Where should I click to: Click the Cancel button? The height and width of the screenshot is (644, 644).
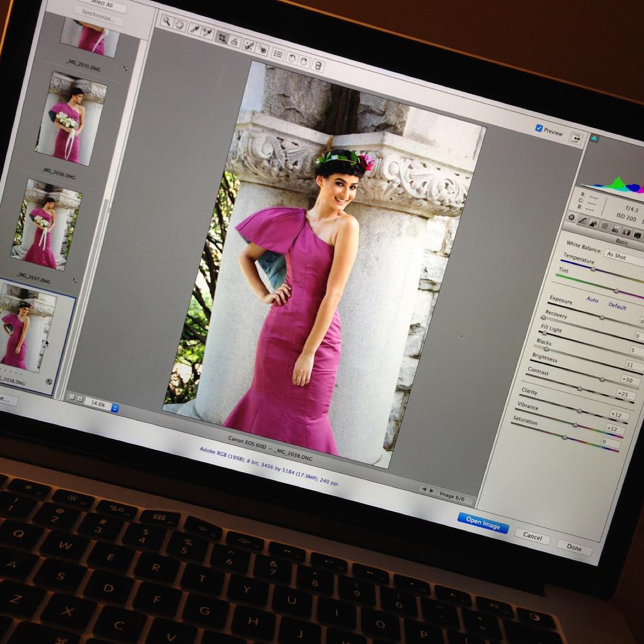pos(532,536)
